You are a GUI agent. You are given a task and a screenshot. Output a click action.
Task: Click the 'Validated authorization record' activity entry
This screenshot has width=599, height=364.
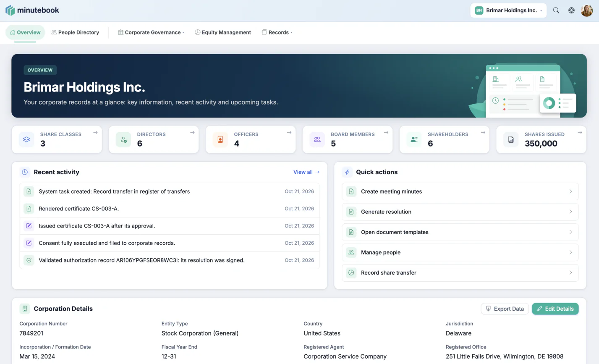point(170,260)
